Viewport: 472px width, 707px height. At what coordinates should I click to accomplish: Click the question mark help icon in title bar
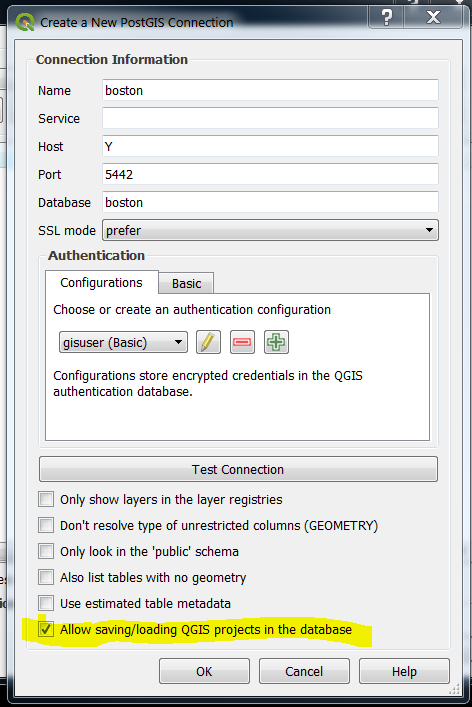(x=386, y=18)
